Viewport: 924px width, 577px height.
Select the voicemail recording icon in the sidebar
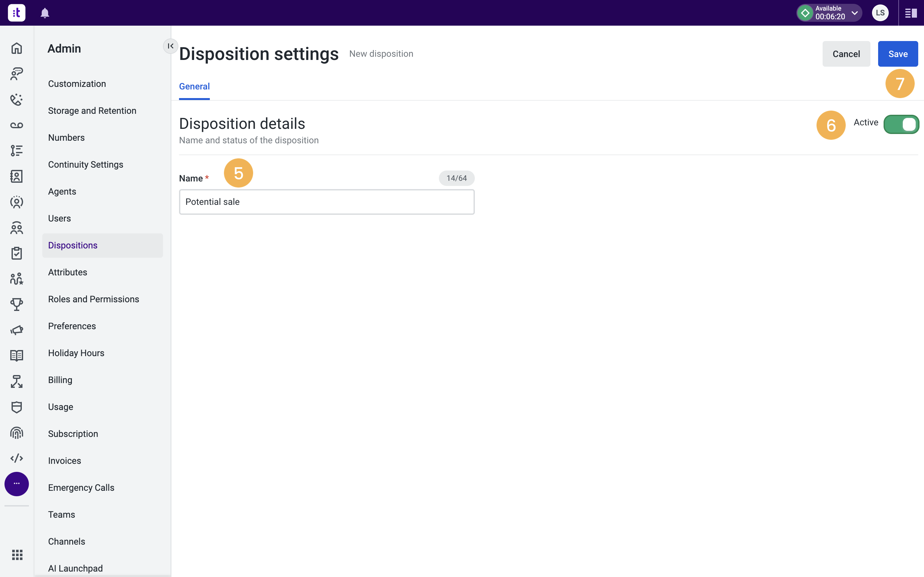pyautogui.click(x=17, y=125)
